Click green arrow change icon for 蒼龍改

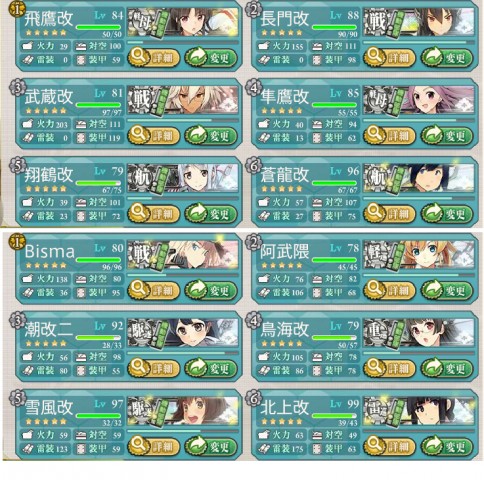click(432, 213)
